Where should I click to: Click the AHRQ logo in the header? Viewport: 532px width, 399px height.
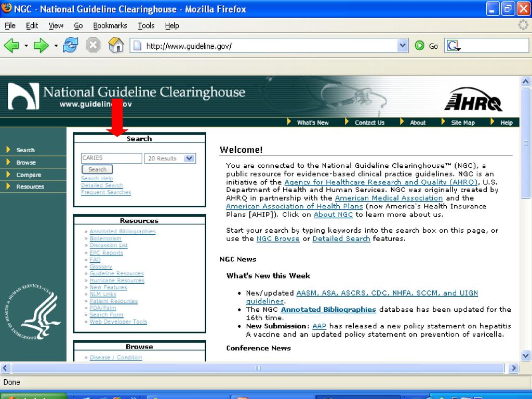tap(473, 99)
